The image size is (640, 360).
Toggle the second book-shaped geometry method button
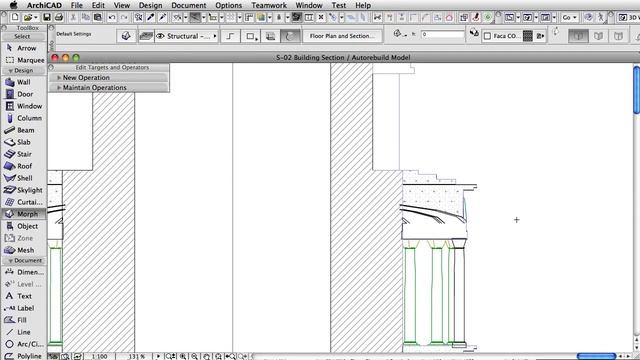pyautogui.click(x=598, y=36)
